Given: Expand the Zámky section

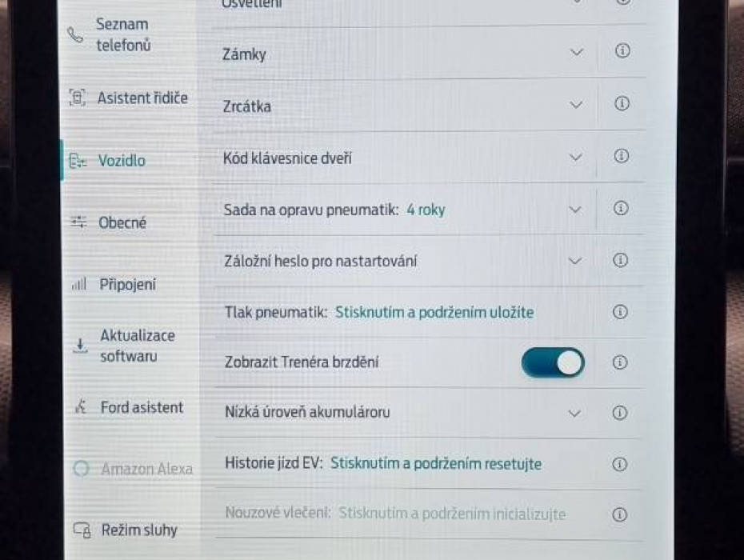Looking at the screenshot, I should (576, 52).
